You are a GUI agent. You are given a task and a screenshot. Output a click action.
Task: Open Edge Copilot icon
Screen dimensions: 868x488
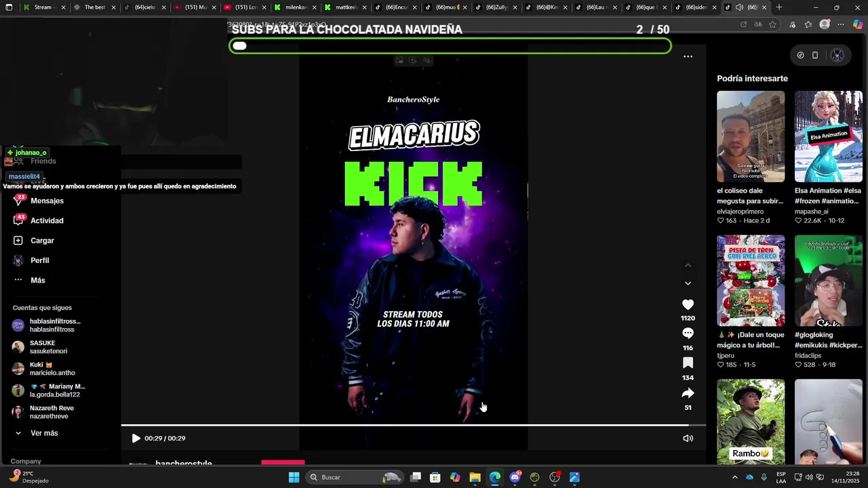[858, 24]
